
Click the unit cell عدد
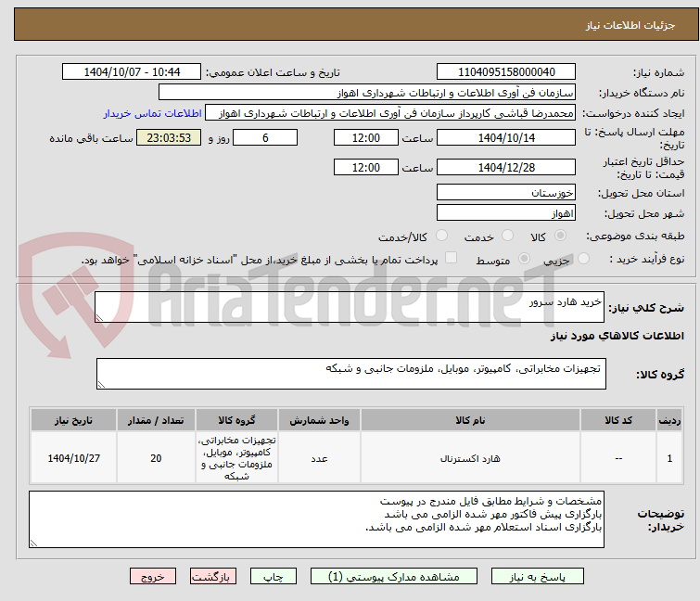click(319, 458)
